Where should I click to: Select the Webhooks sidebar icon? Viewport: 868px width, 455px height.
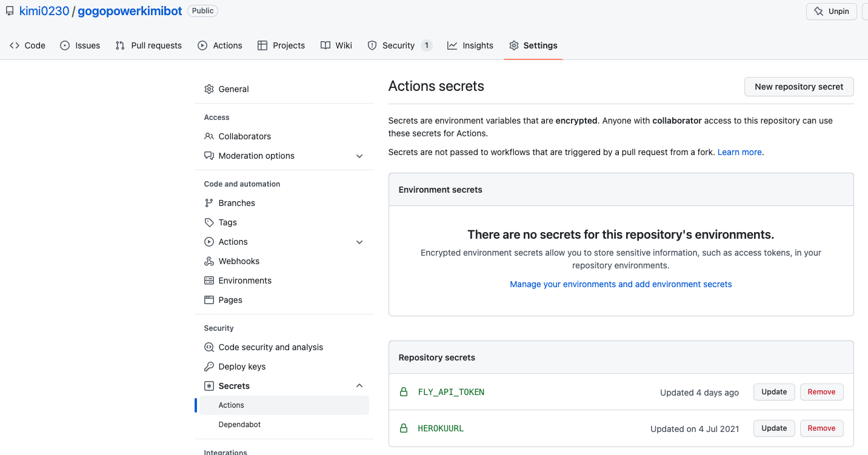pos(209,261)
